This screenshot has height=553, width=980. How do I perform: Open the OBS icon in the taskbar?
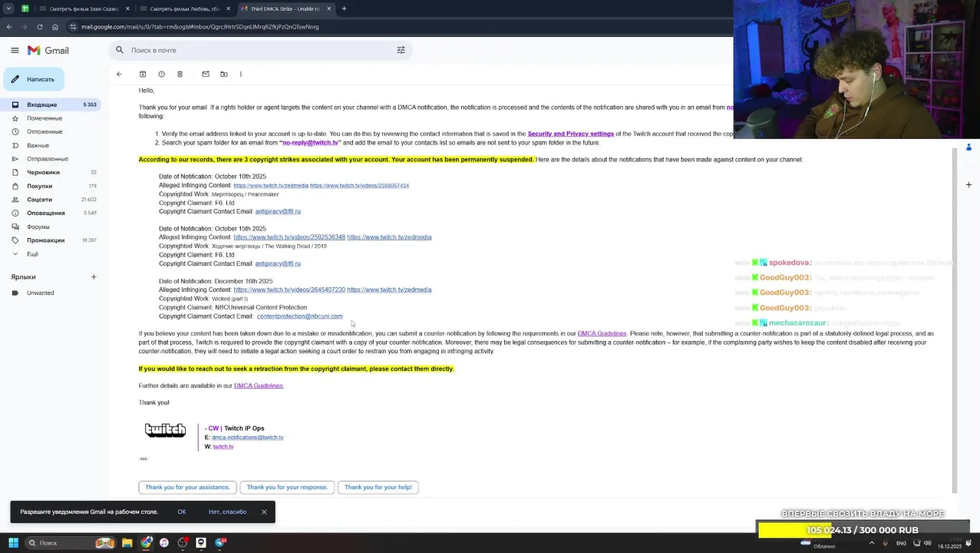tap(183, 542)
